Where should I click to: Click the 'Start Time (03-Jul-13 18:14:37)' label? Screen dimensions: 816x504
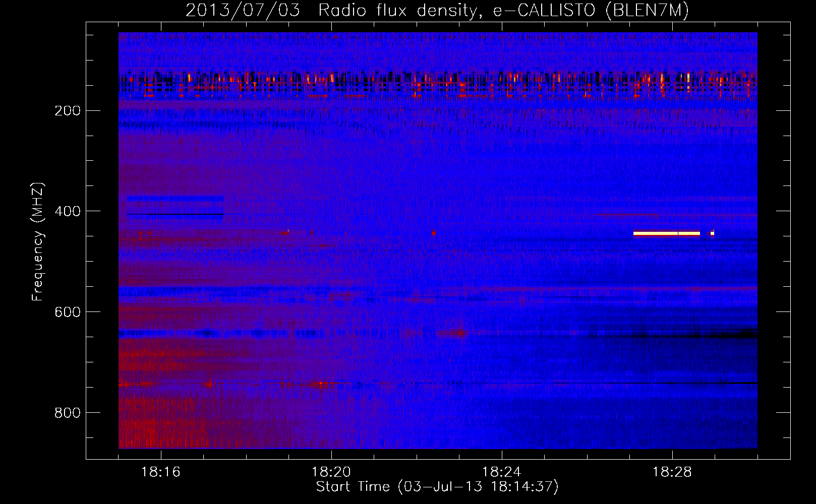[437, 487]
